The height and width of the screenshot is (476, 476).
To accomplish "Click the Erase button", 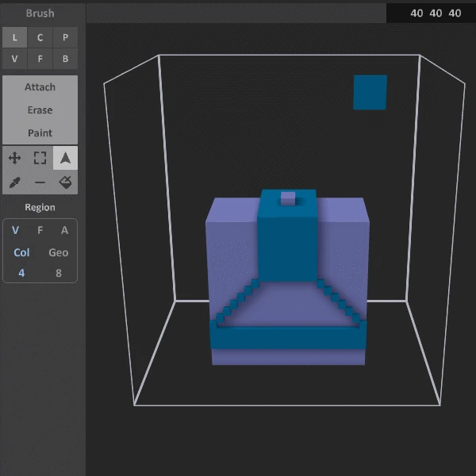I will [40, 110].
